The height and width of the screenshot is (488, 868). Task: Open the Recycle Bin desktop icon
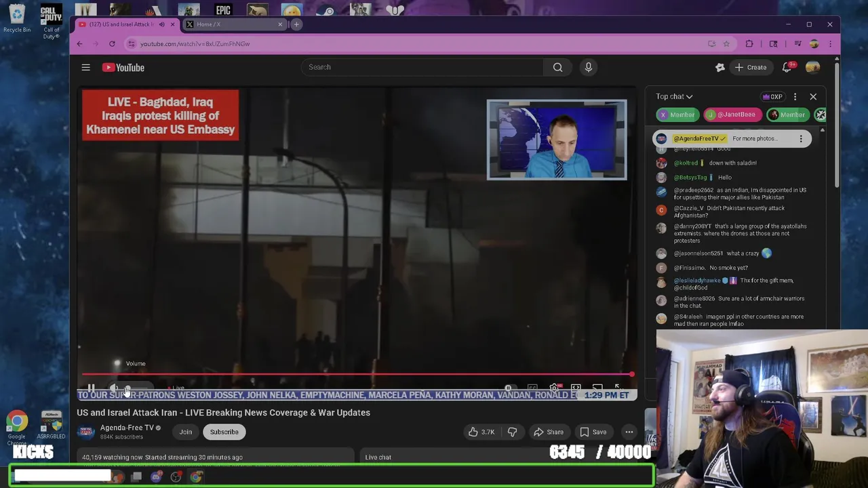[17, 18]
